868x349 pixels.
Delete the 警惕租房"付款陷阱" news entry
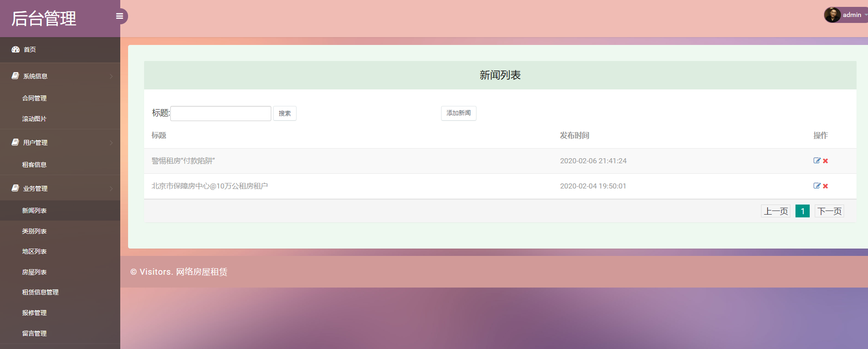[x=825, y=161]
